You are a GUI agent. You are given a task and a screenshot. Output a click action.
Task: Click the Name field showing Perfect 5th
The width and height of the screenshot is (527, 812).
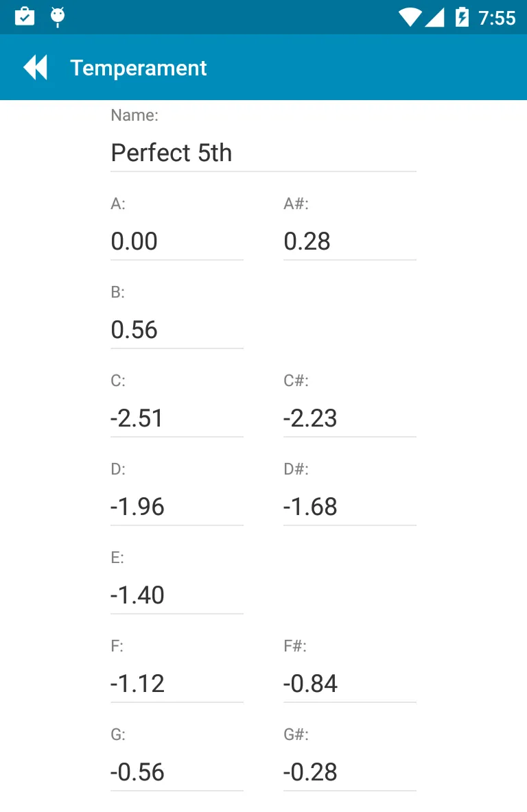click(263, 152)
